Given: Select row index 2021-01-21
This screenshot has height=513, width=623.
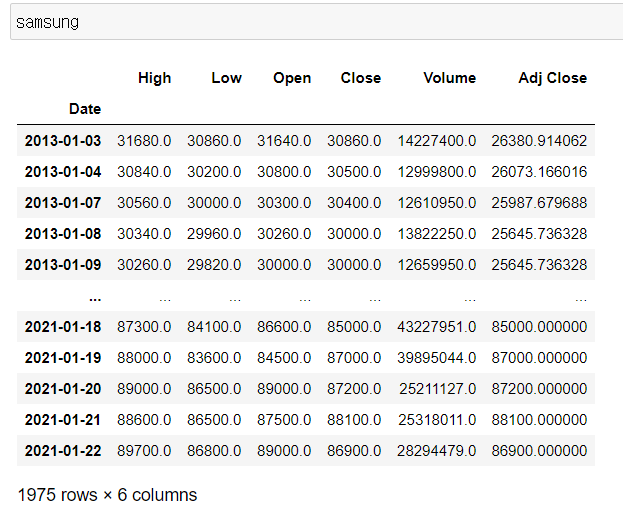Looking at the screenshot, I should coord(63,420).
